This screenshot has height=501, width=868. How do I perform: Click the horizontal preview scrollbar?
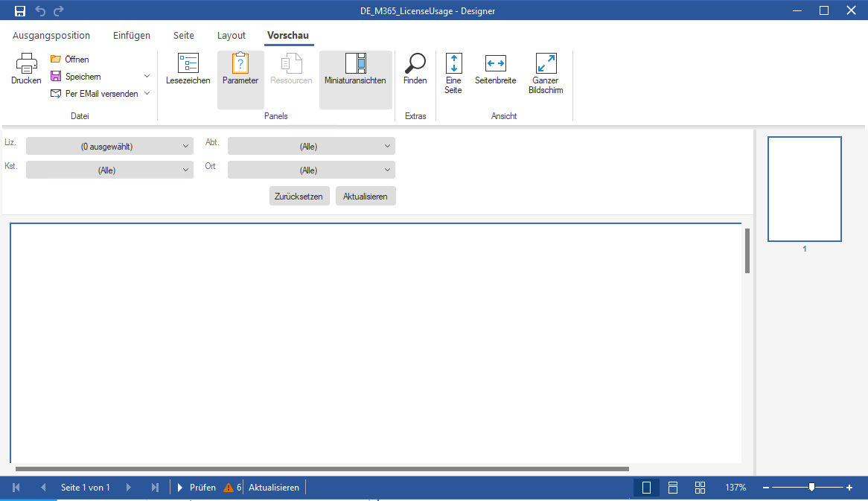pos(322,469)
